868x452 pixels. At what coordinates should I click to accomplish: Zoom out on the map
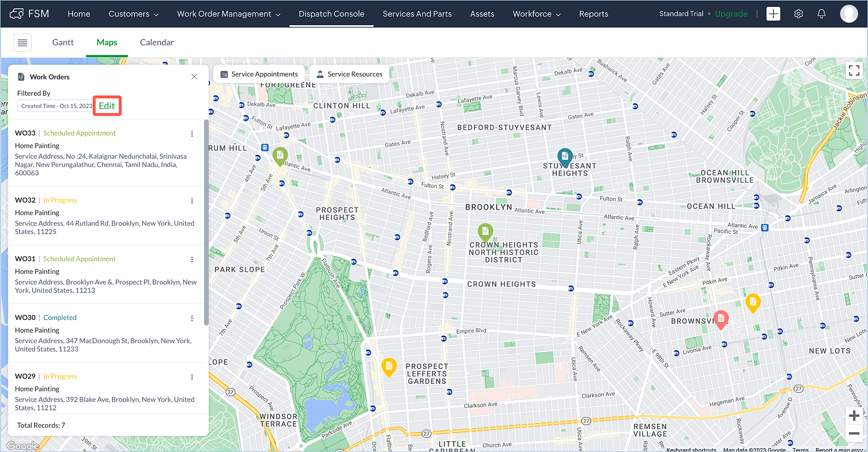pos(854,433)
